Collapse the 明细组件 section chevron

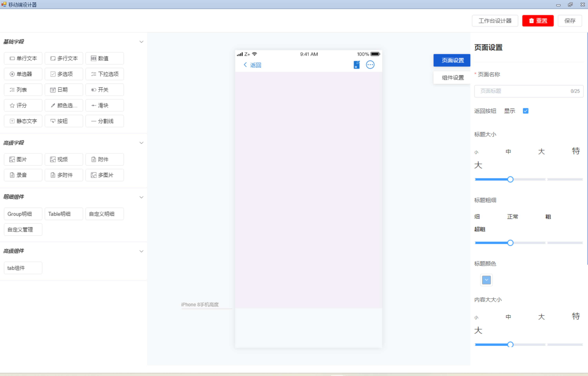(x=141, y=197)
